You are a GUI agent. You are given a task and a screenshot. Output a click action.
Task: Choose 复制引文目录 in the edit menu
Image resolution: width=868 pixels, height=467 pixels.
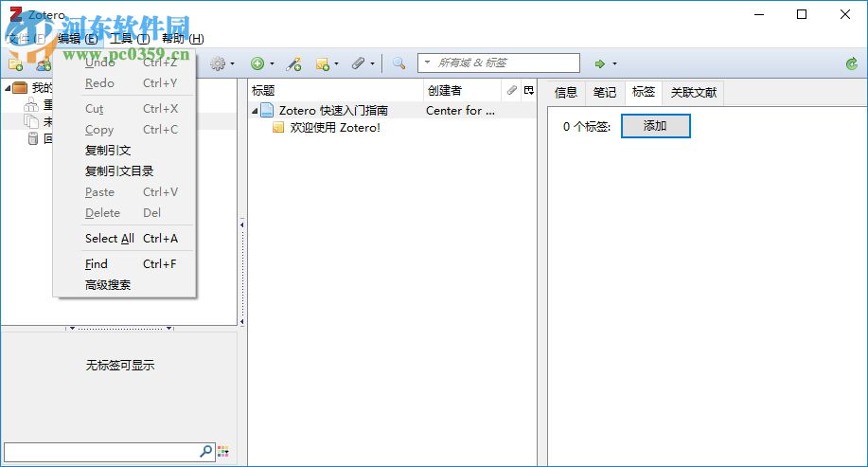(125, 171)
